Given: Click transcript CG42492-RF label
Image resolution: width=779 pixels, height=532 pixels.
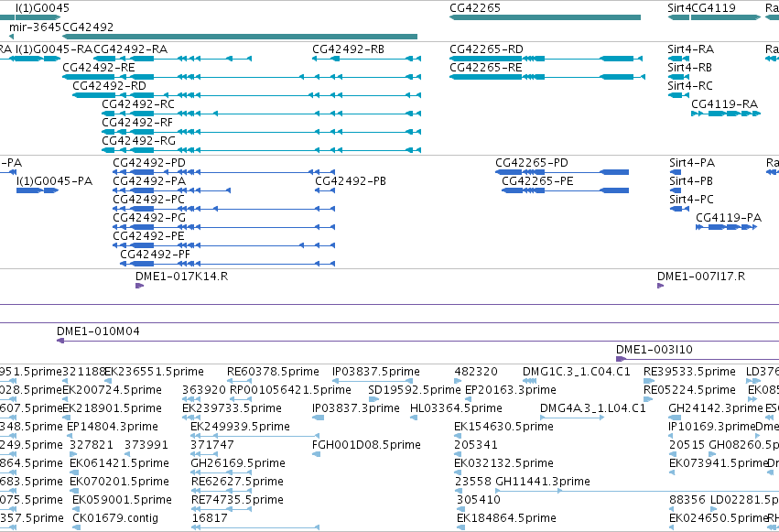Looking at the screenshot, I should 137,123.
